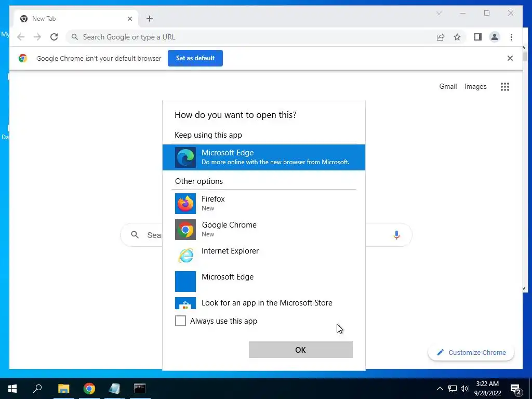This screenshot has width=532, height=399.
Task: Dismiss the default browser infobar
Action: coord(510,58)
